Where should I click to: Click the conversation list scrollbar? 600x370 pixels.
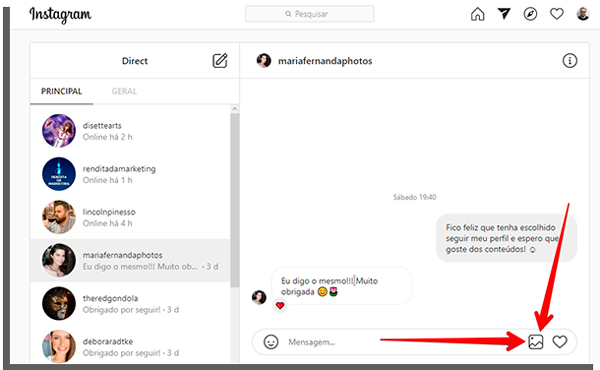point(235,200)
